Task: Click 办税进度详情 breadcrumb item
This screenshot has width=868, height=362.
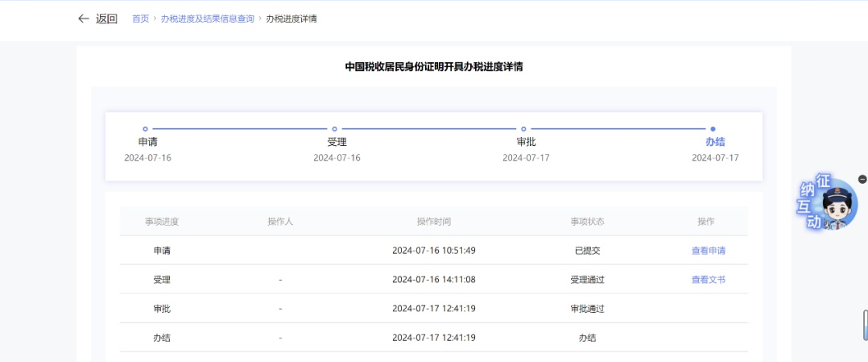Action: (x=291, y=19)
